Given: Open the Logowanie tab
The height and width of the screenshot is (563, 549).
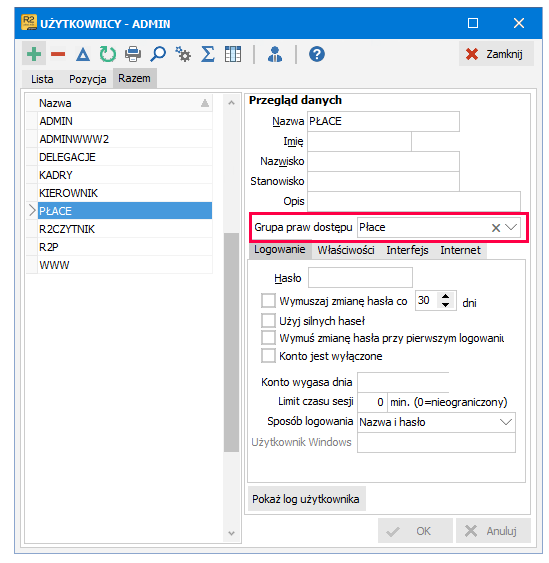Looking at the screenshot, I should [x=280, y=250].
